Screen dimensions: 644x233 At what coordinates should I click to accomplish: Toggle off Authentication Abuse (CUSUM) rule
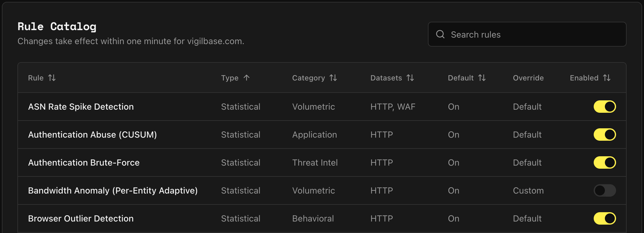pyautogui.click(x=605, y=135)
